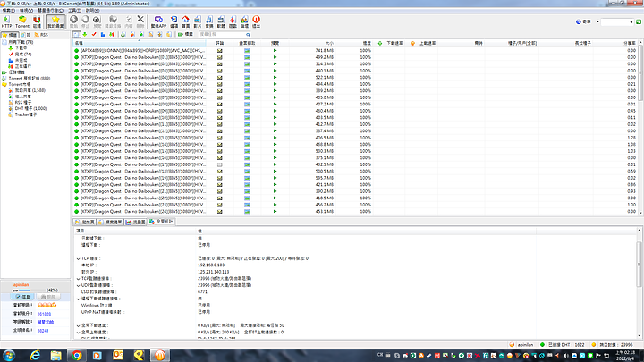Open the first menu bar item
This screenshot has width=644, height=362.
point(8,10)
